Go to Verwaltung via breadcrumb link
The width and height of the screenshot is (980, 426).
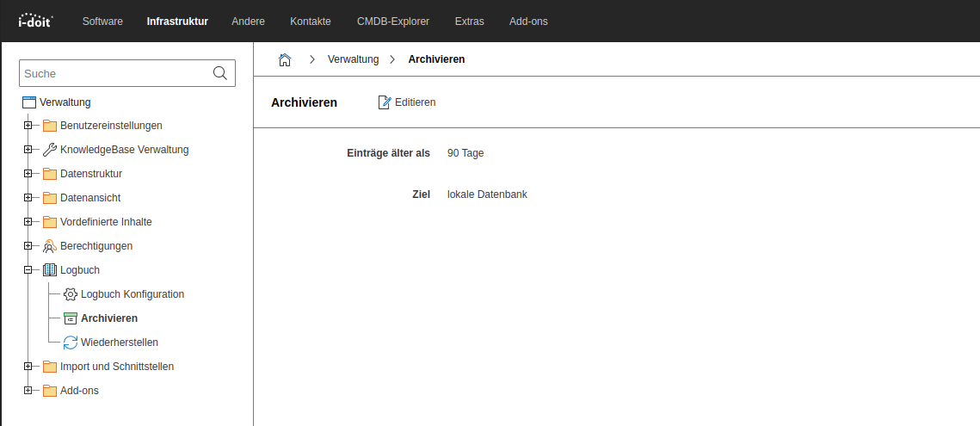[x=354, y=59]
